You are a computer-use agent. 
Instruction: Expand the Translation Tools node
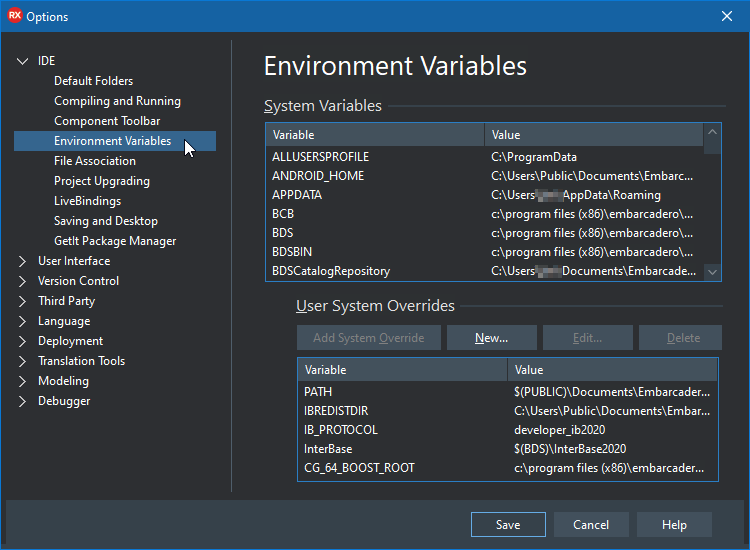coord(22,361)
